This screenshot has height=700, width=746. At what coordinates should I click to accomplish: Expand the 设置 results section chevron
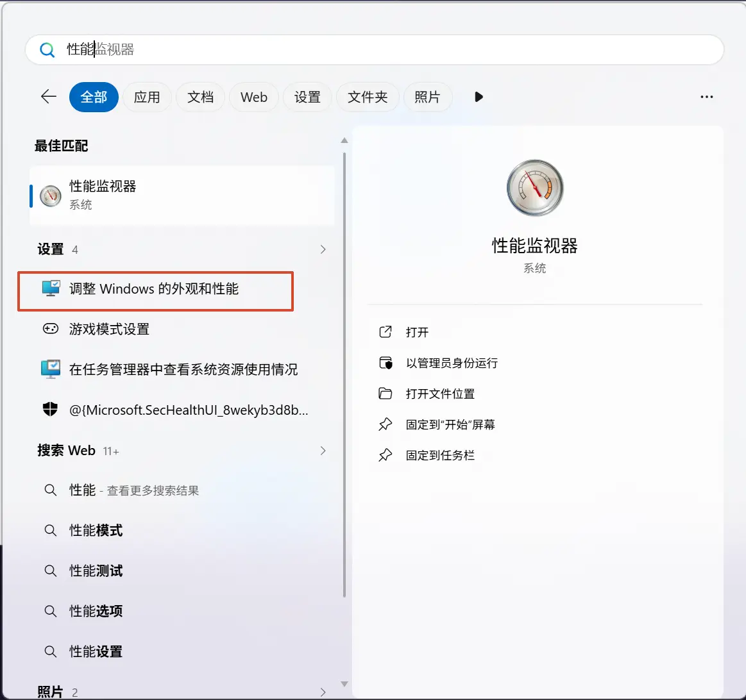tap(323, 249)
